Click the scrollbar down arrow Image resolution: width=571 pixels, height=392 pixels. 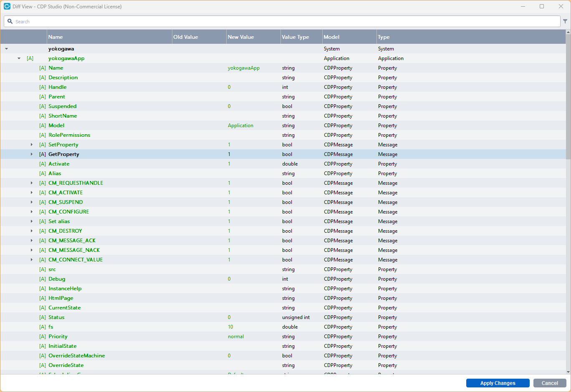coord(568,372)
